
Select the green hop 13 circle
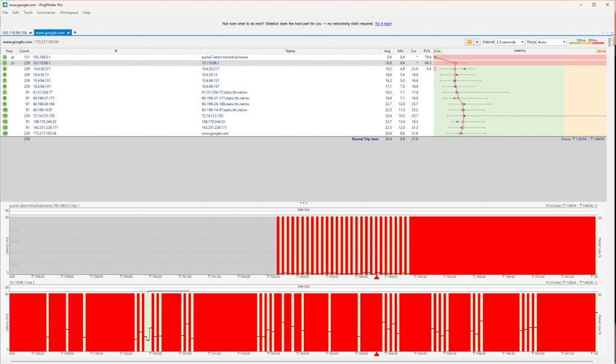(x=5, y=128)
